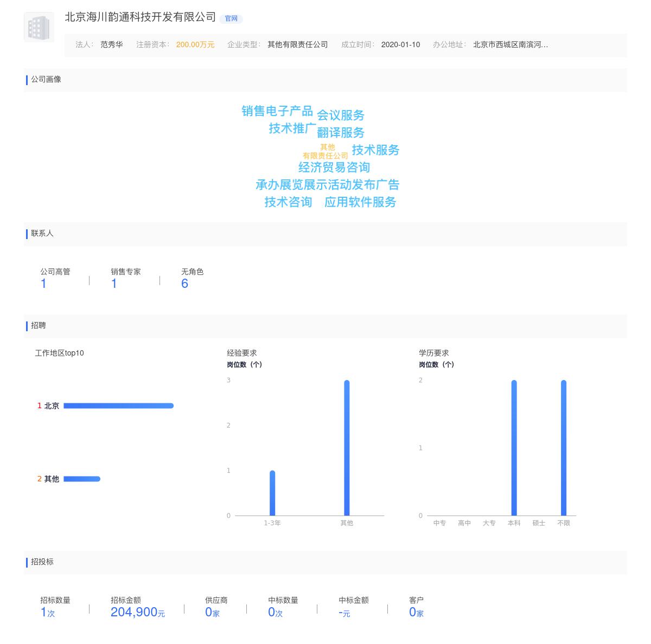651x644 pixels.
Task: Select the 应用软件服务 word cloud tag
Action: 360,202
